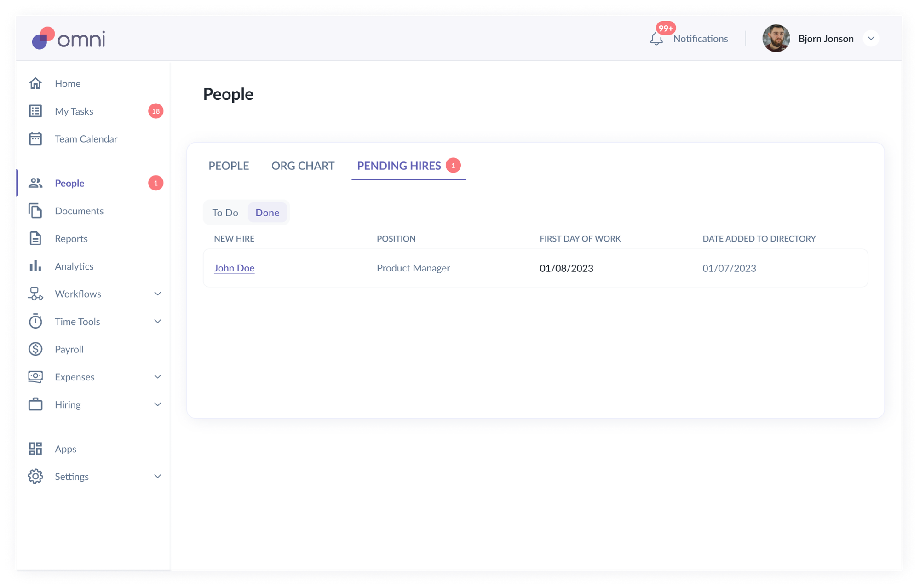This screenshot has width=920, height=588.
Task: Open the Apps grid icon
Action: [x=35, y=449]
